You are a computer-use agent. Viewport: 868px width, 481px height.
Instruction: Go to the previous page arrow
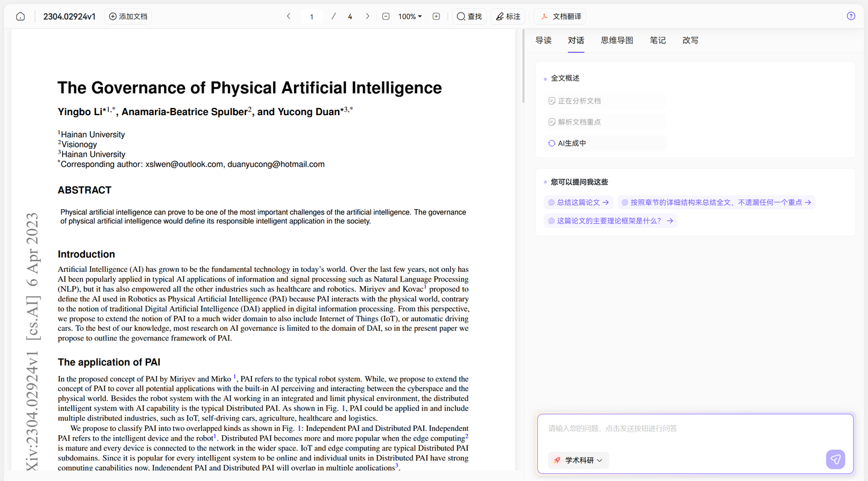pos(289,16)
